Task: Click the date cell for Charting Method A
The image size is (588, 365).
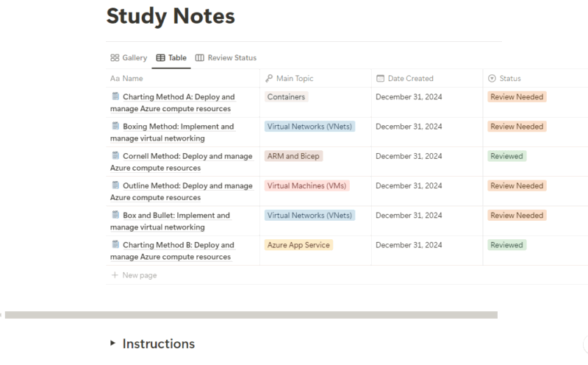Action: point(427,102)
